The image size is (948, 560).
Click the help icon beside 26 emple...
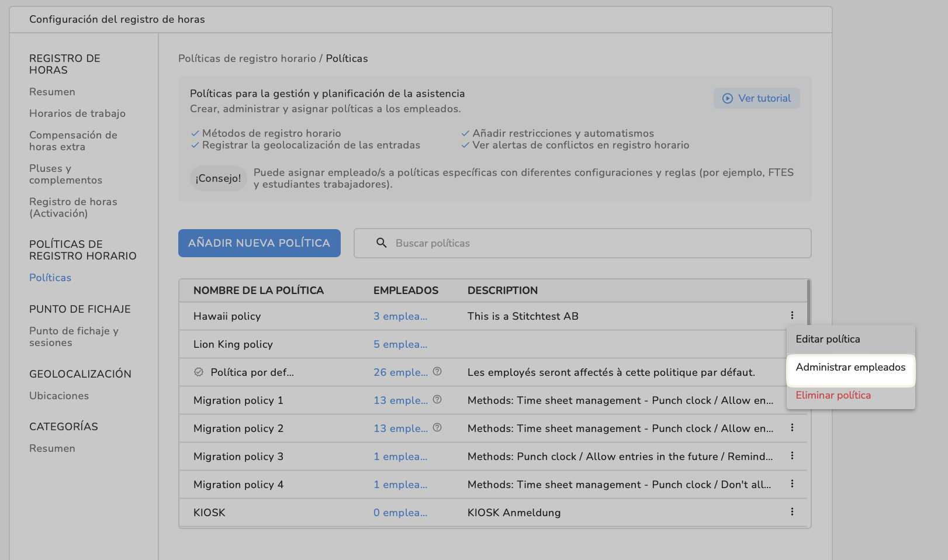tap(437, 372)
